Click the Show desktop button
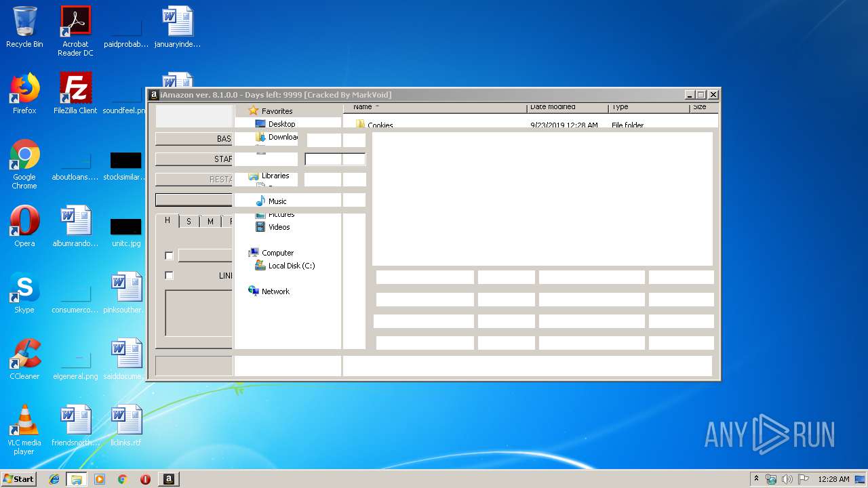Screen dimensions: 868x488 click(860, 479)
